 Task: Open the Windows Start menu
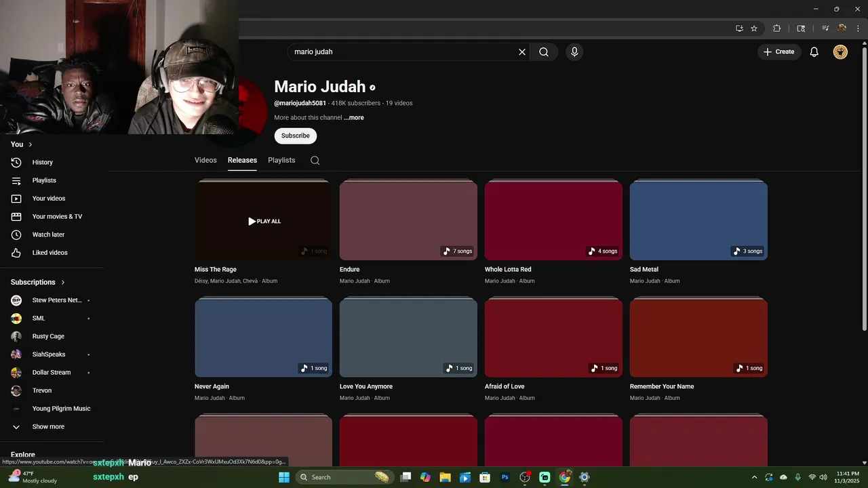[x=284, y=477]
